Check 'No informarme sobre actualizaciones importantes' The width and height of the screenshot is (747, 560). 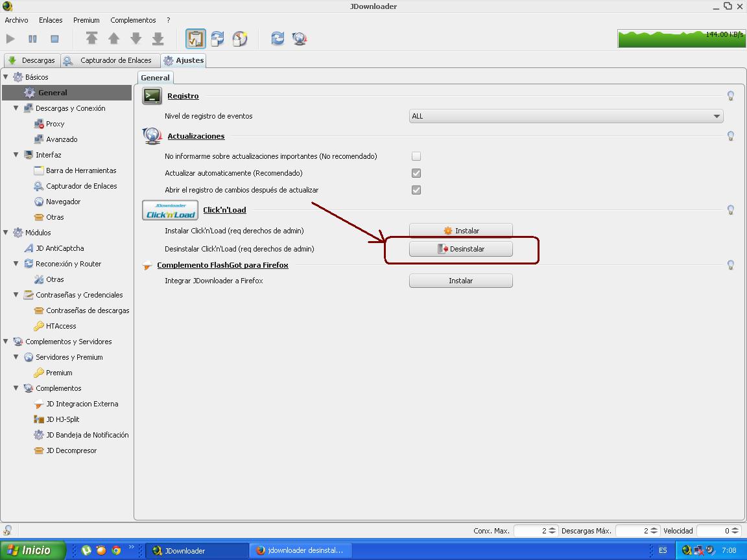pyautogui.click(x=416, y=156)
